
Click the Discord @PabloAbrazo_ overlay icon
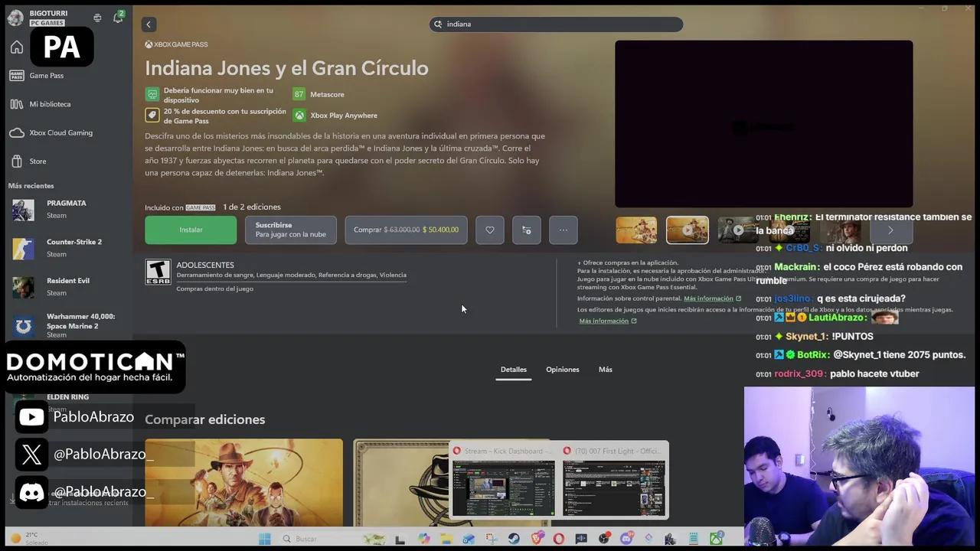[x=31, y=492]
